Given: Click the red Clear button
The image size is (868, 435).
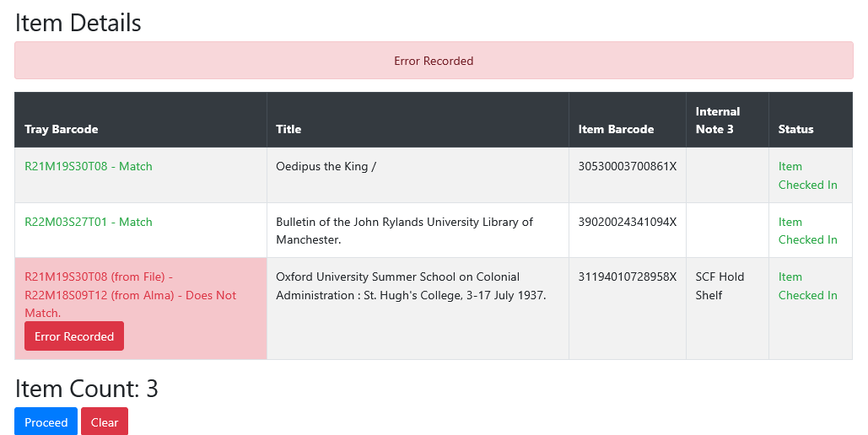Looking at the screenshot, I should (x=105, y=422).
